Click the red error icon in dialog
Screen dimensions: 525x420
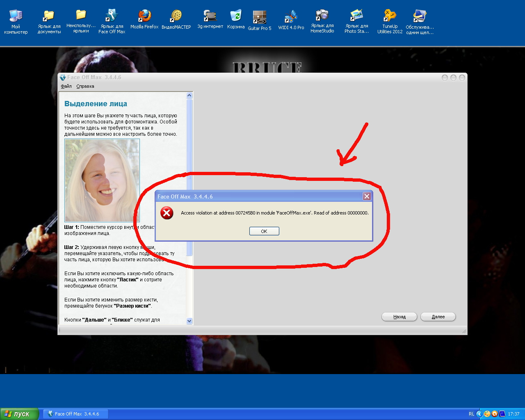167,213
